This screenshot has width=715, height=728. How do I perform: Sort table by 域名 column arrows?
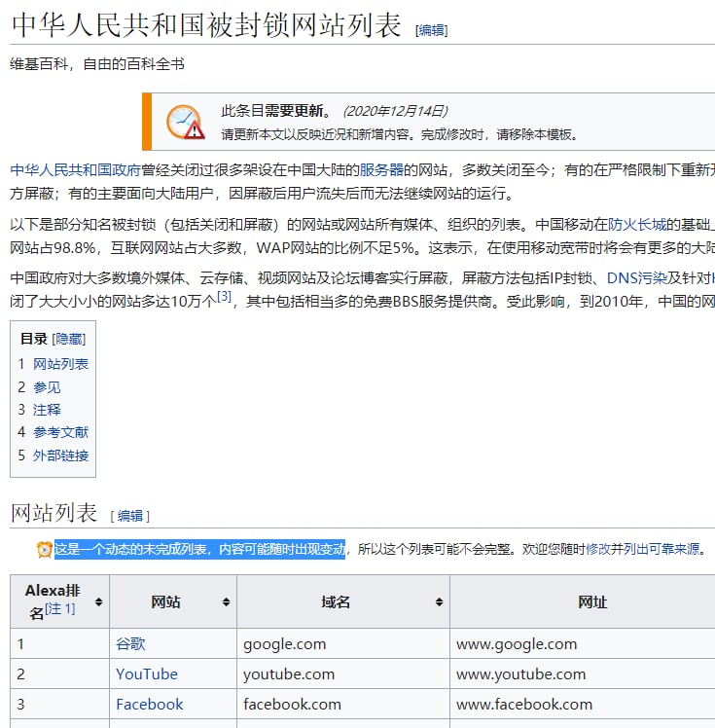pos(439,601)
